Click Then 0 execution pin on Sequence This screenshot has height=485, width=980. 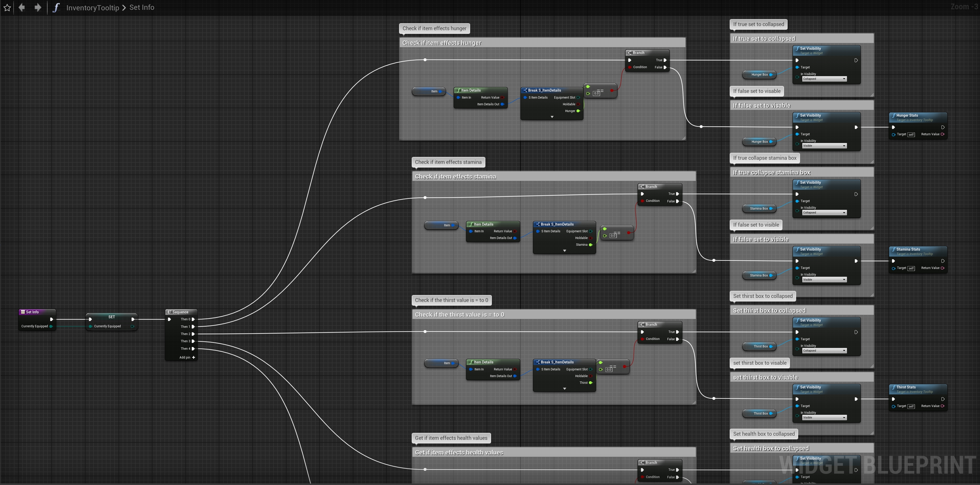click(x=193, y=319)
